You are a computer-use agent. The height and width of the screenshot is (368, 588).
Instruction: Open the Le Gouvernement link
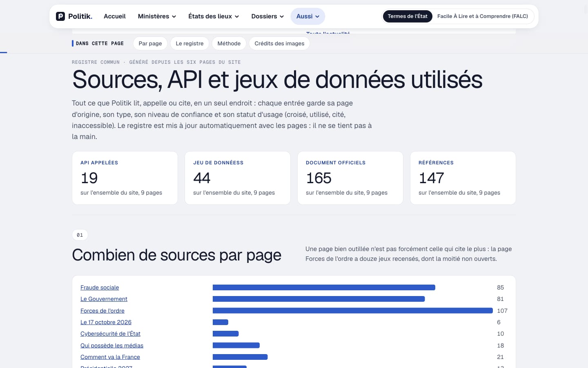(x=104, y=299)
